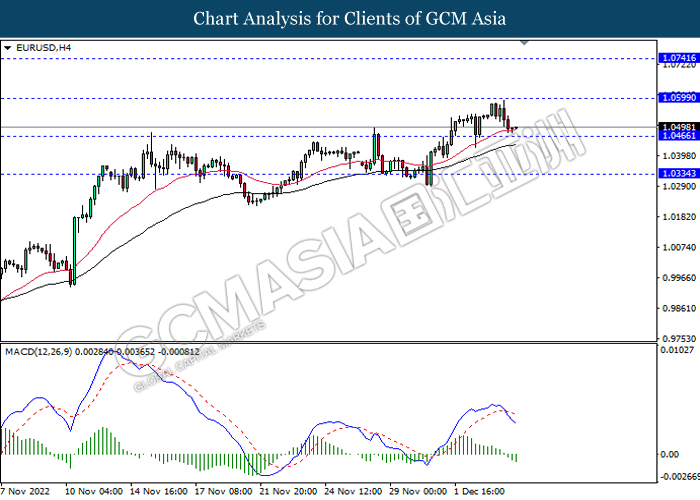700x500 pixels.
Task: Click the 0.98610 price axis value
Action: coord(679,308)
